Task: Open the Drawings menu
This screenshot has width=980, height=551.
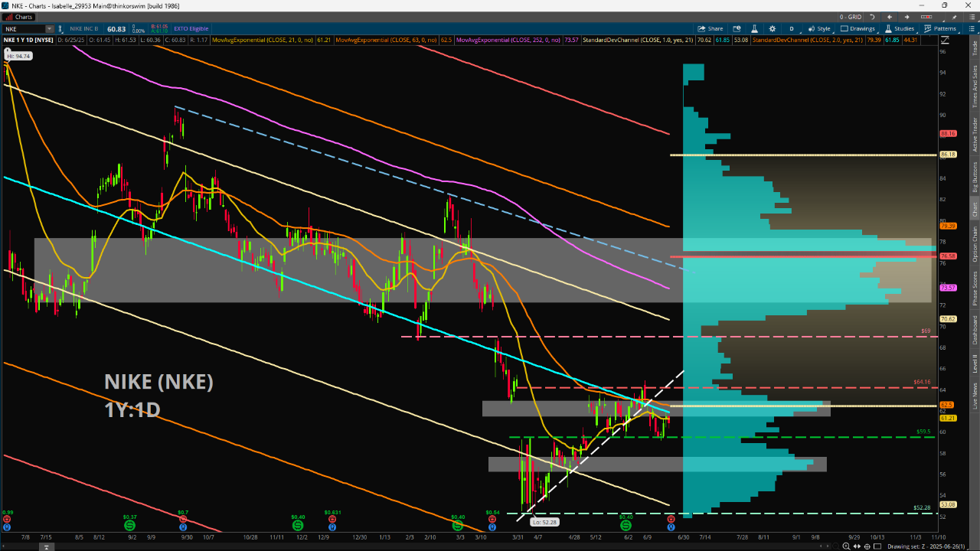Action: 857,28
